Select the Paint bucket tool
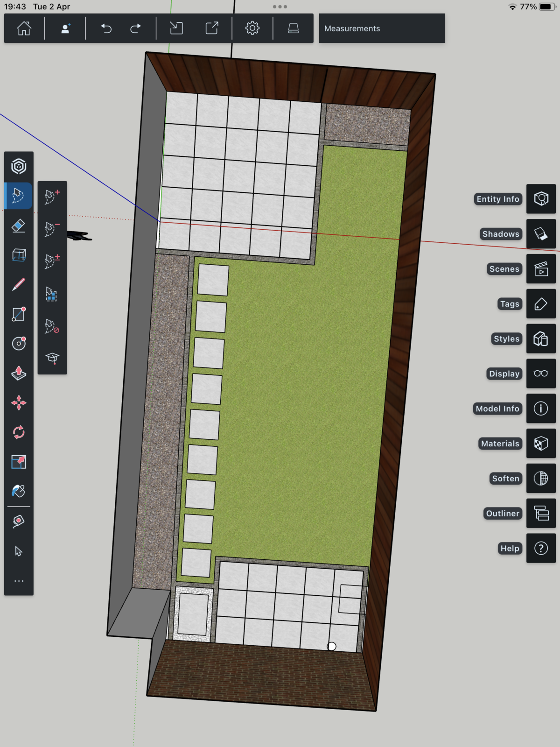The image size is (560, 747). pos(19,491)
